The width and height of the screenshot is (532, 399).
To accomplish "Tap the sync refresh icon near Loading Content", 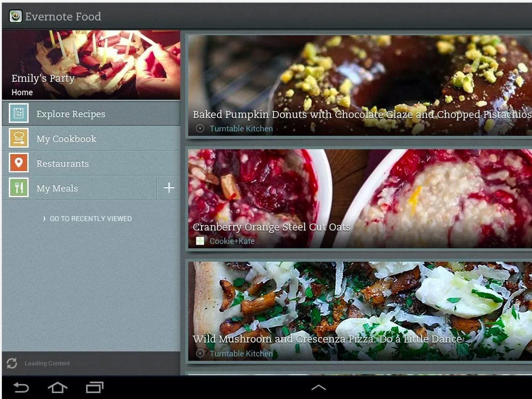I will pyautogui.click(x=12, y=363).
